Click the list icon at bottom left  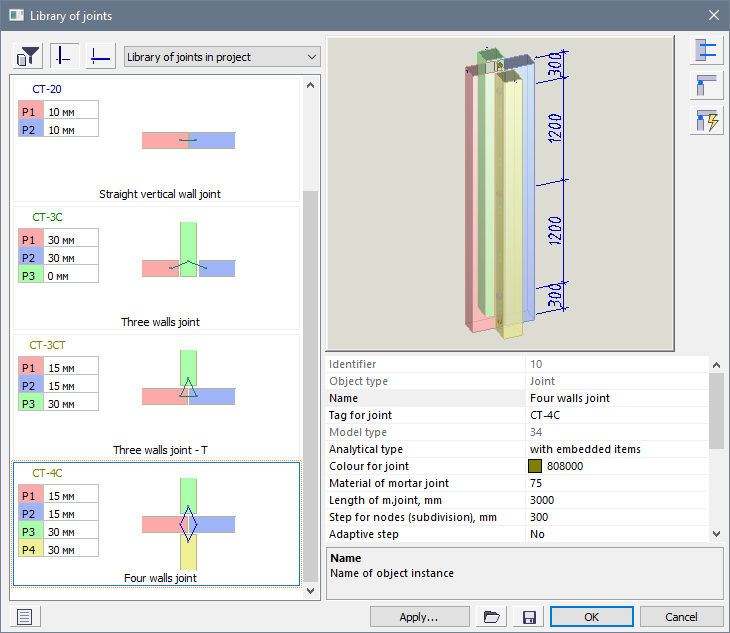click(x=25, y=617)
